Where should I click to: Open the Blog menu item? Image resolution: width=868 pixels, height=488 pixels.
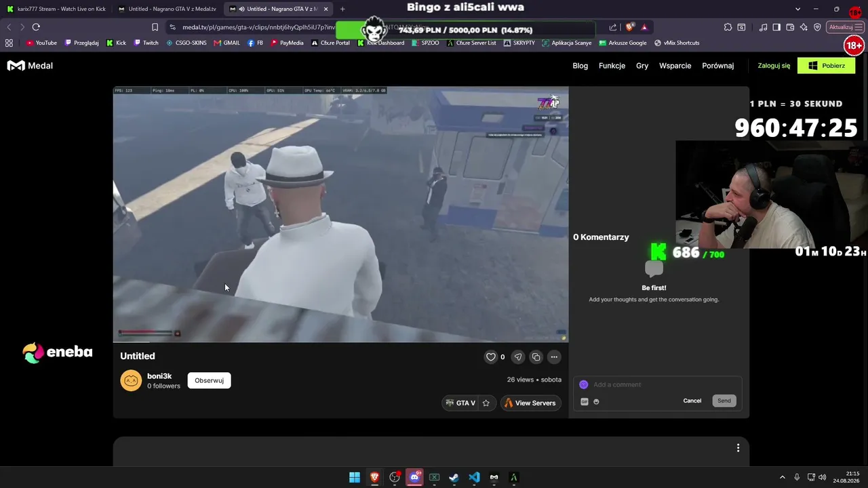tap(580, 66)
